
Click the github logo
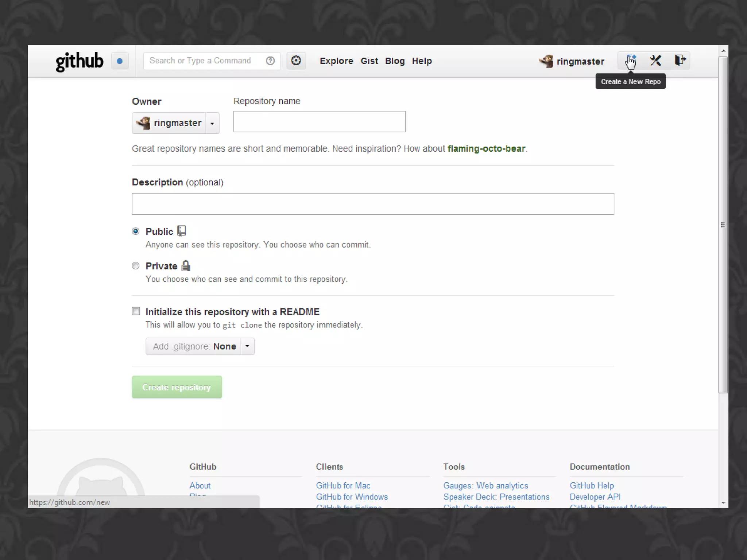80,61
